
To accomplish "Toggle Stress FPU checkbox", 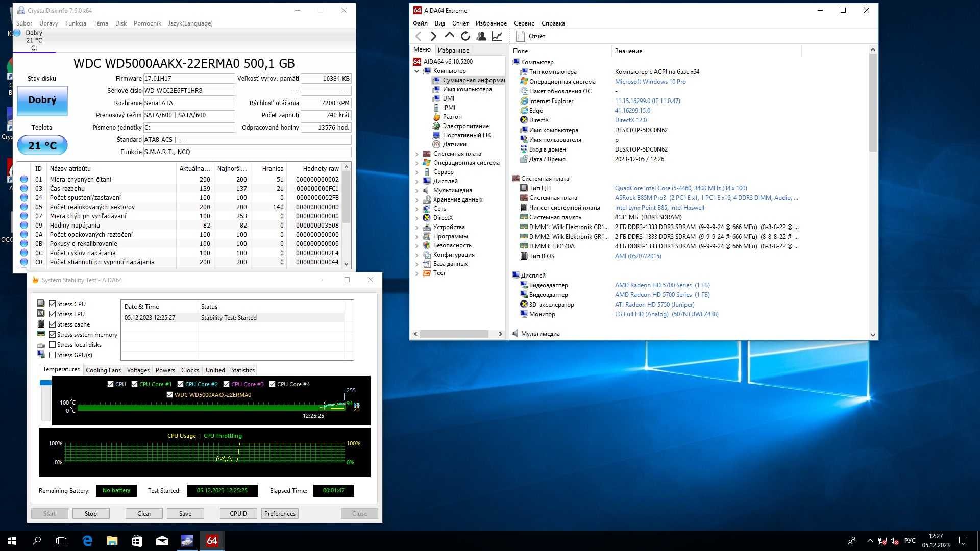I will point(52,314).
